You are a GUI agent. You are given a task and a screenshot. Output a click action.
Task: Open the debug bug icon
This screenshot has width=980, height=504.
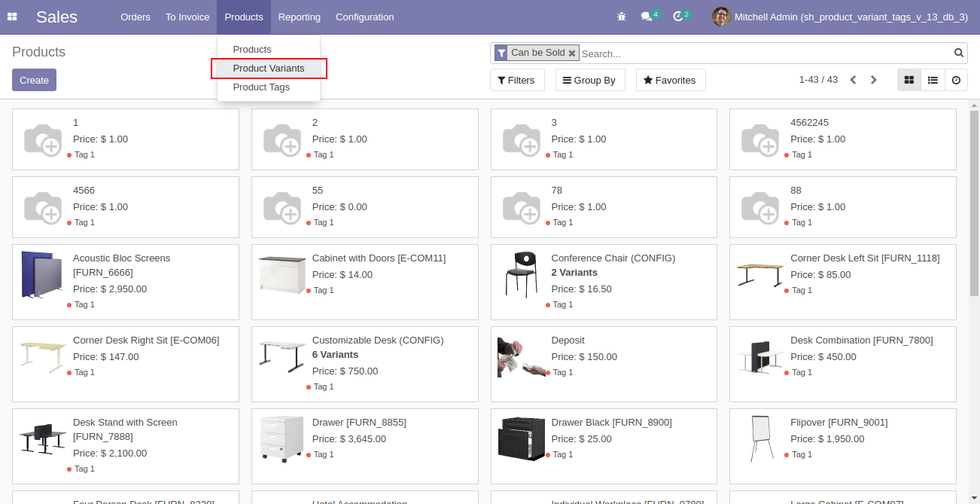621,17
